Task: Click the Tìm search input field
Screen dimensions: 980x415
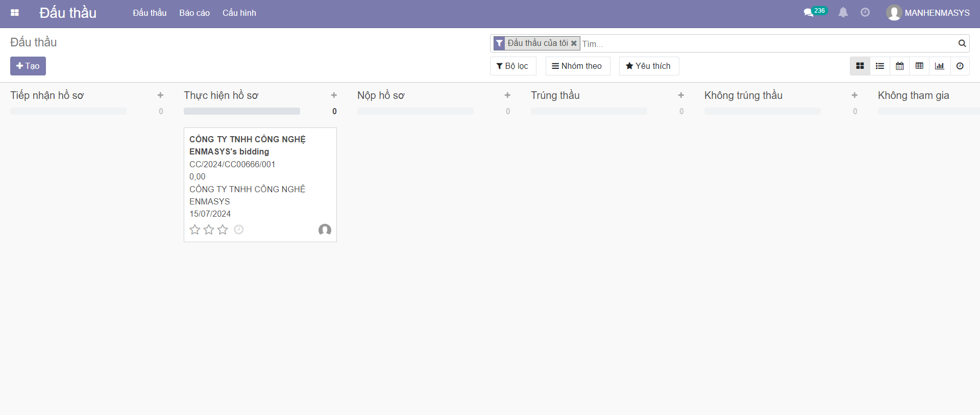Action: [766, 44]
